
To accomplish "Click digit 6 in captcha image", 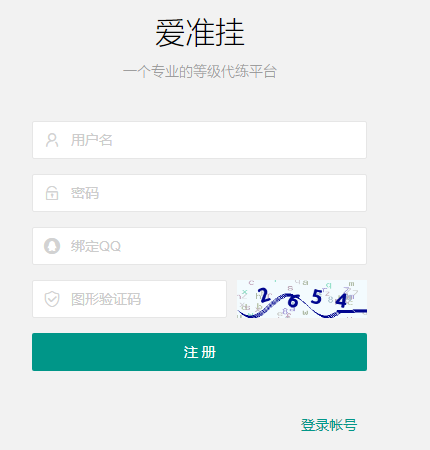I will (x=293, y=301).
